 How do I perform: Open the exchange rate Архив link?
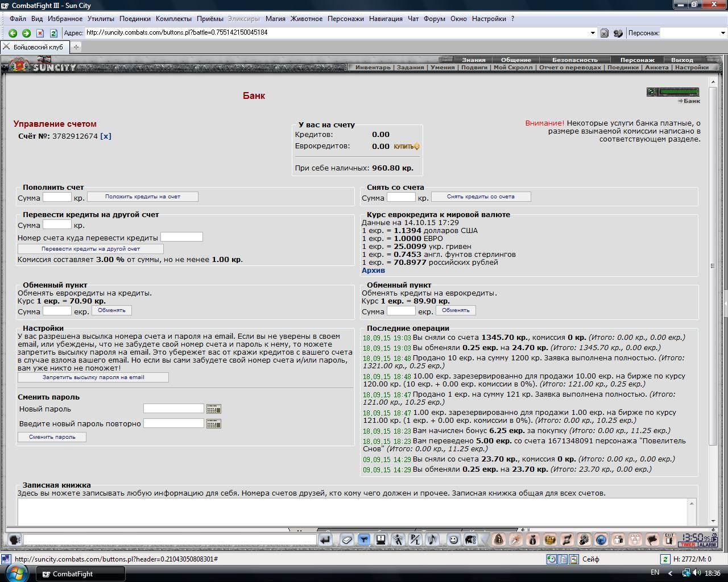(373, 270)
